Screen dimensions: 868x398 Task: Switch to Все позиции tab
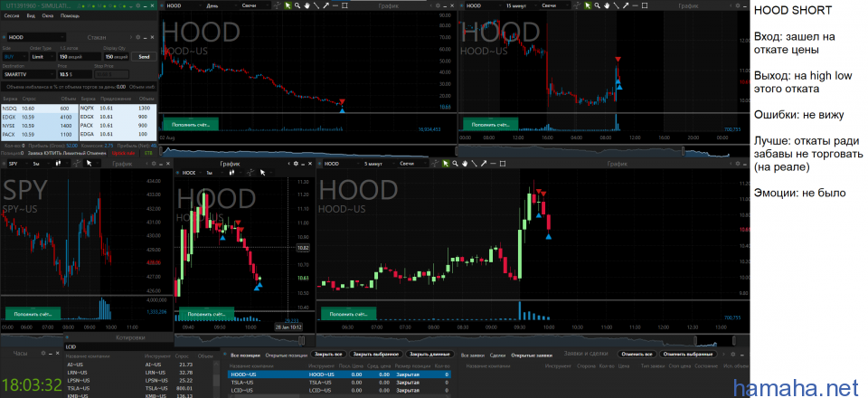pos(243,355)
